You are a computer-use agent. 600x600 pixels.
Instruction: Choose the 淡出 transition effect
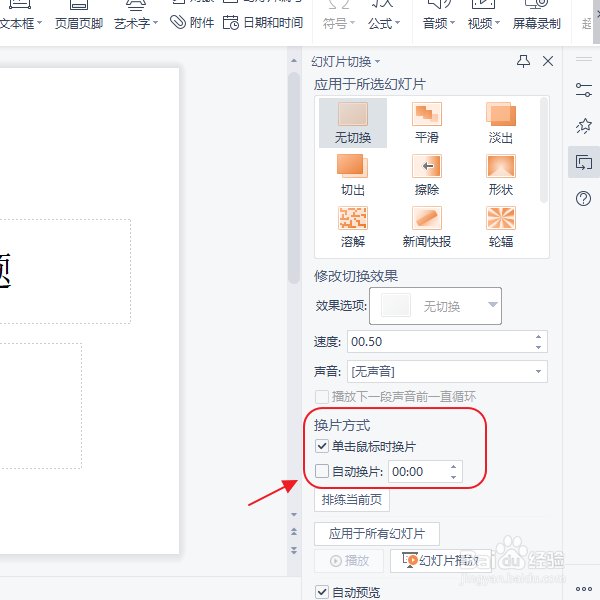coord(501,122)
